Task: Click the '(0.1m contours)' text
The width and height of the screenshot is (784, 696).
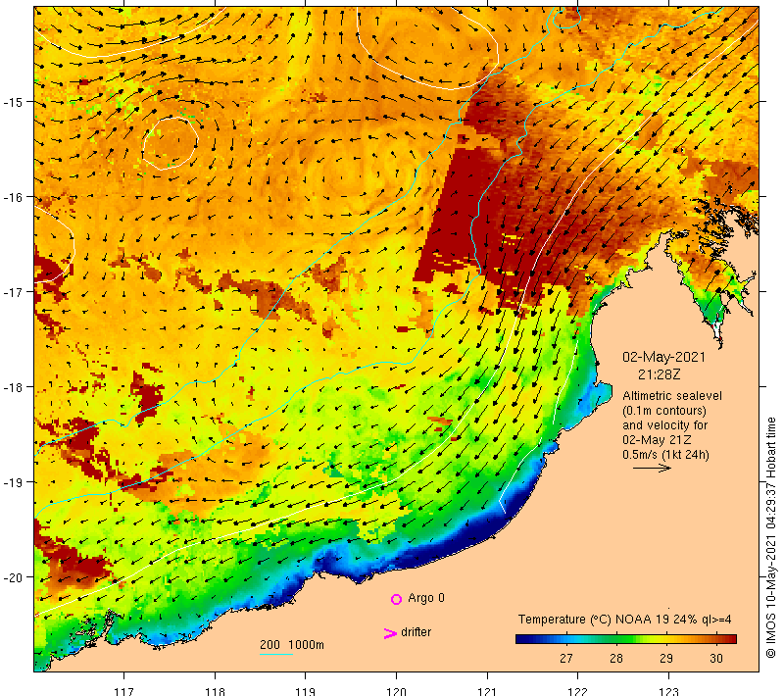Action: point(664,411)
